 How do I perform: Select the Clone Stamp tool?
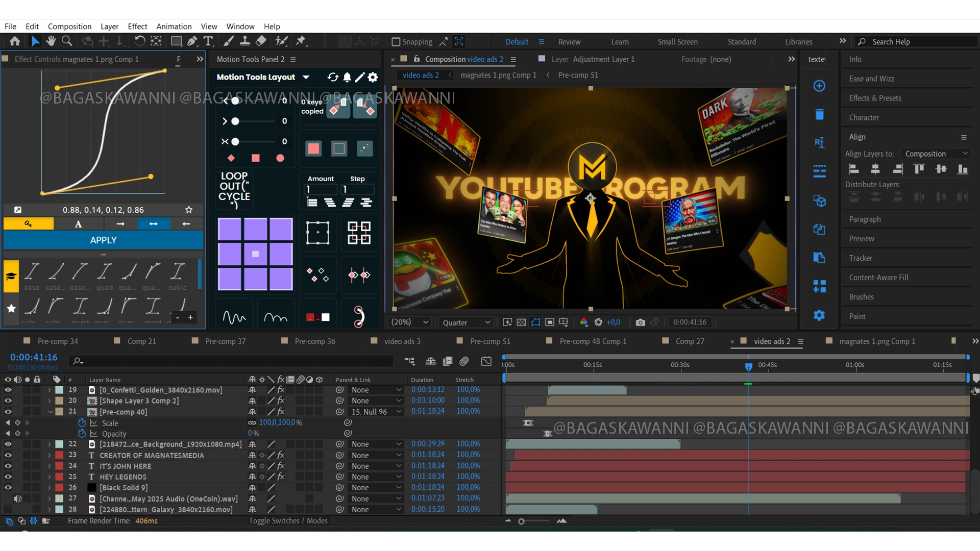coord(245,41)
